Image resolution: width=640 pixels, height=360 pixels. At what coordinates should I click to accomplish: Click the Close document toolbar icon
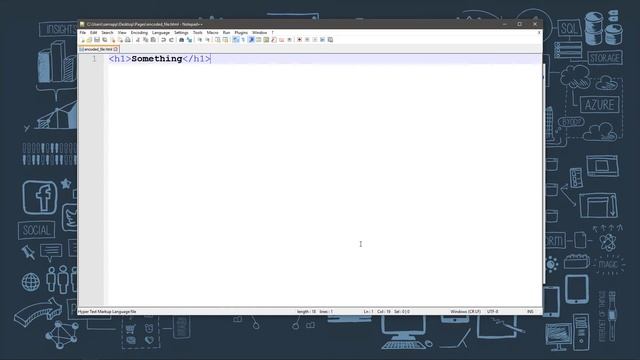113,40
